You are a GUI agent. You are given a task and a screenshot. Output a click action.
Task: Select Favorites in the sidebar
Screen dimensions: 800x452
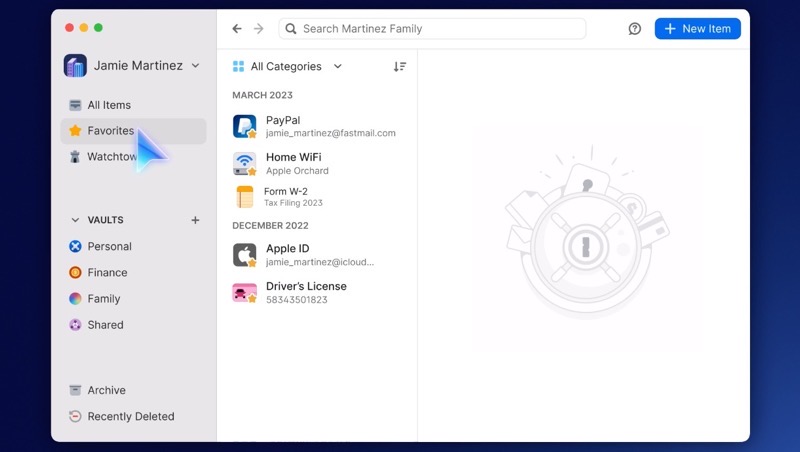pos(133,131)
